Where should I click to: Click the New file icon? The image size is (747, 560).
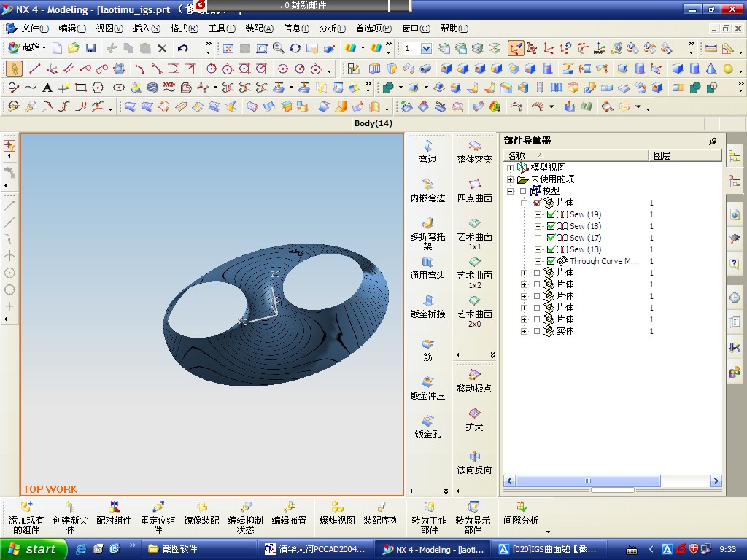57,48
